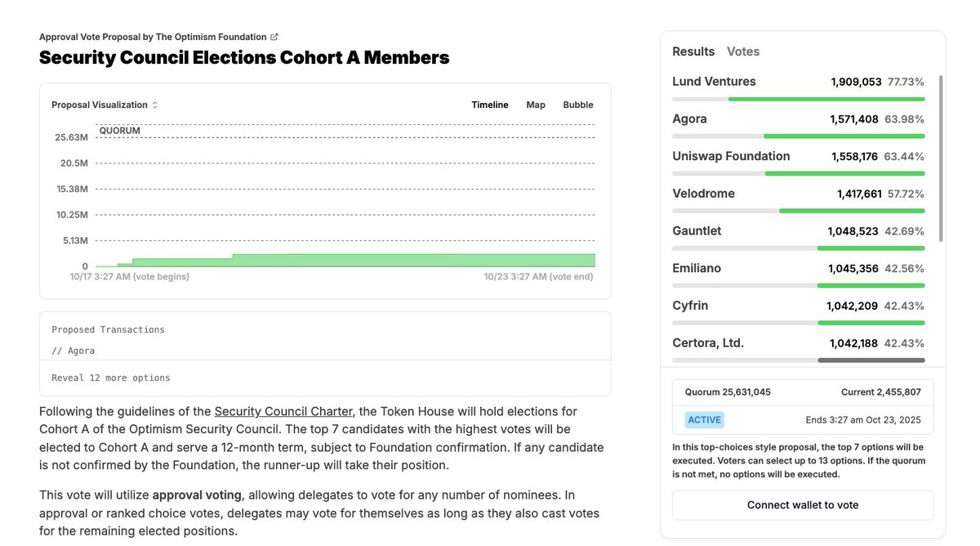
Task: Click the Security Council Elections Cohort A Members title
Action: [x=244, y=57]
